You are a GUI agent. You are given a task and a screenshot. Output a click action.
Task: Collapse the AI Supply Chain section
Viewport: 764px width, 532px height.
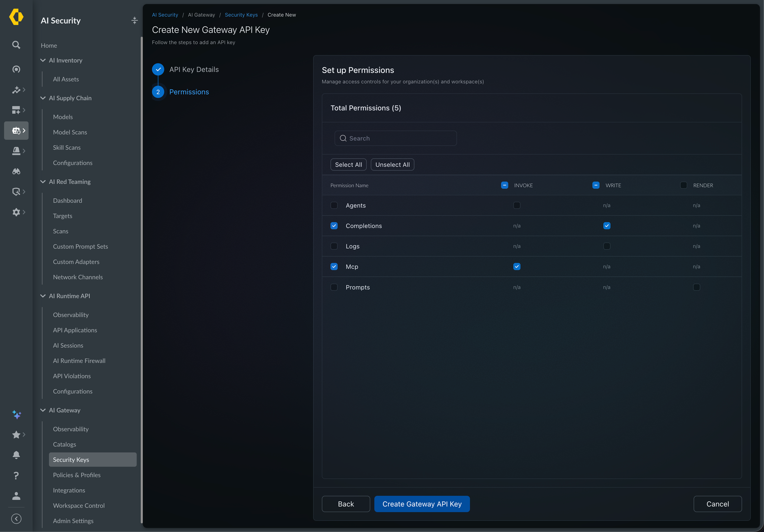pyautogui.click(x=43, y=98)
